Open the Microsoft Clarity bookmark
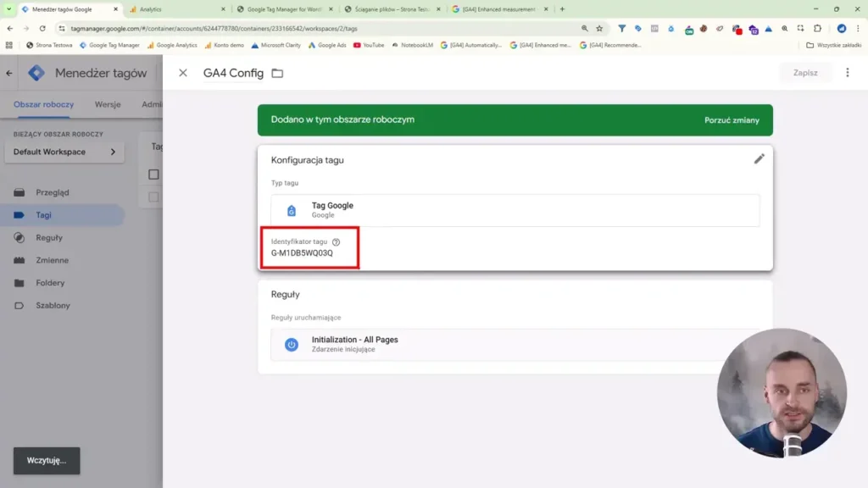 [x=275, y=46]
